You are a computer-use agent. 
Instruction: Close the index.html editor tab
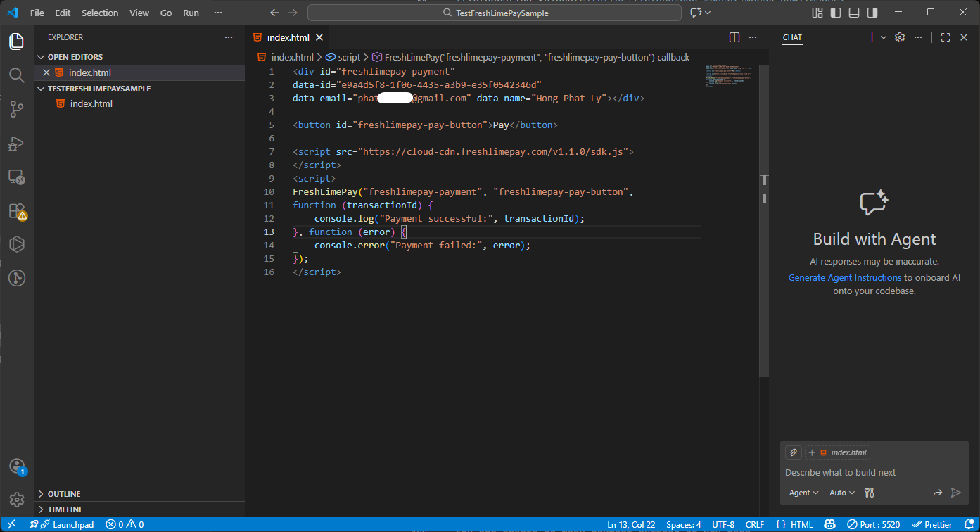pos(319,37)
